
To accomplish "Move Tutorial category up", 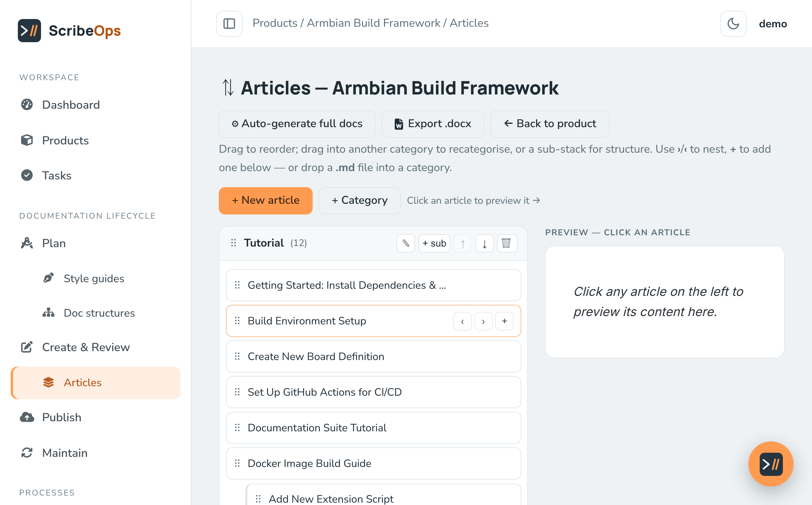I will (x=463, y=243).
